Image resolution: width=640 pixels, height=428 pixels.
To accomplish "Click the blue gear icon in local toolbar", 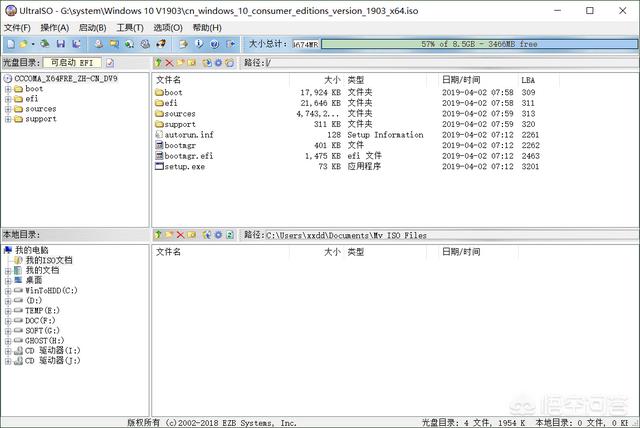I will (218, 235).
